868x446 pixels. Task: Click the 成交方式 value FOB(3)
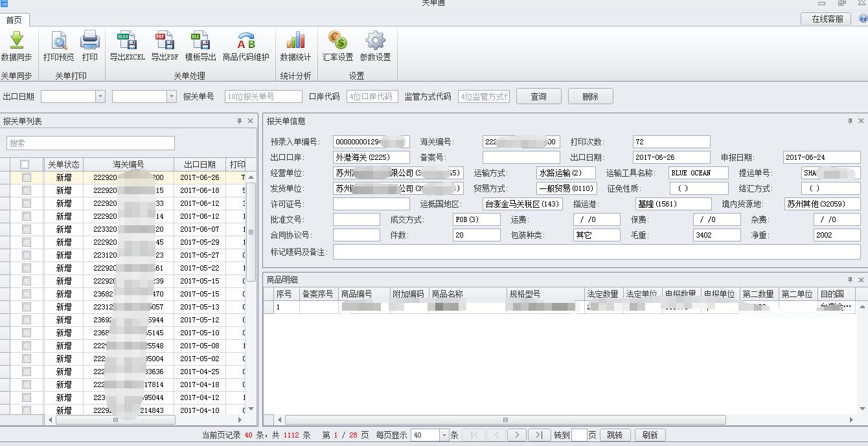(x=477, y=219)
